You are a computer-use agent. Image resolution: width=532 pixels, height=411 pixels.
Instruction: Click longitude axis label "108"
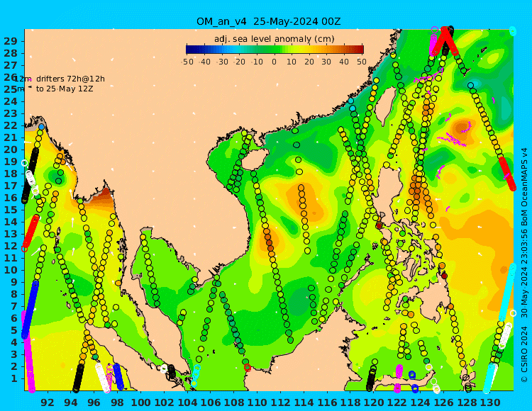pos(234,402)
